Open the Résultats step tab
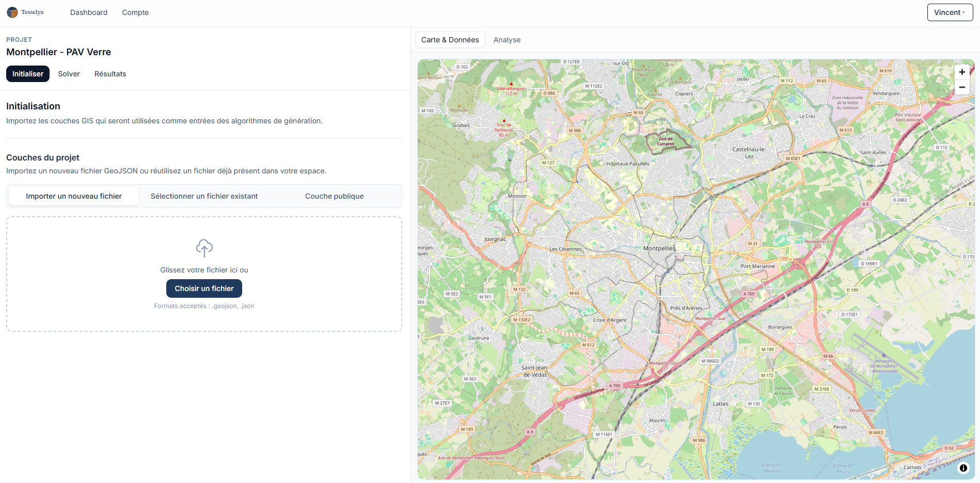The height and width of the screenshot is (483, 980). [110, 74]
